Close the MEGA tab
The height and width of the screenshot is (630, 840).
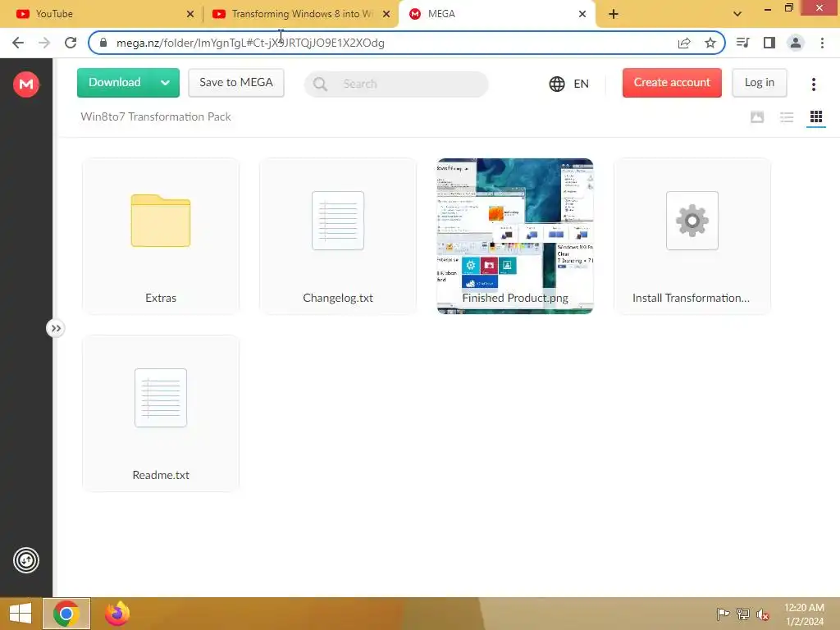[x=582, y=14]
